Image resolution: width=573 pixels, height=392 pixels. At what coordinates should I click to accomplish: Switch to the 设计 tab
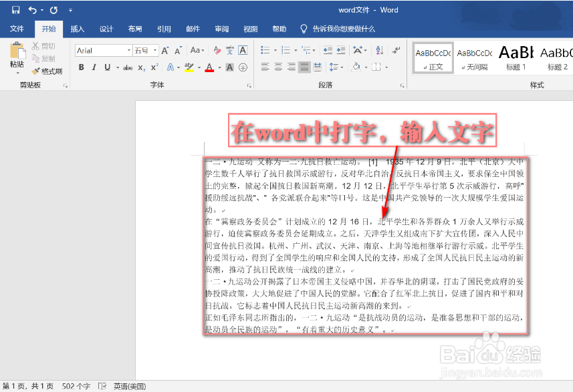pyautogui.click(x=106, y=29)
